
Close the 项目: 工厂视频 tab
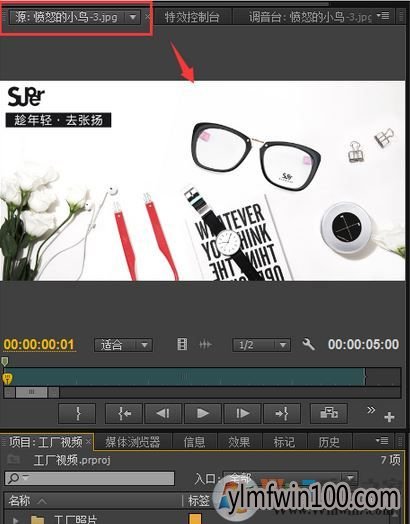click(x=89, y=442)
